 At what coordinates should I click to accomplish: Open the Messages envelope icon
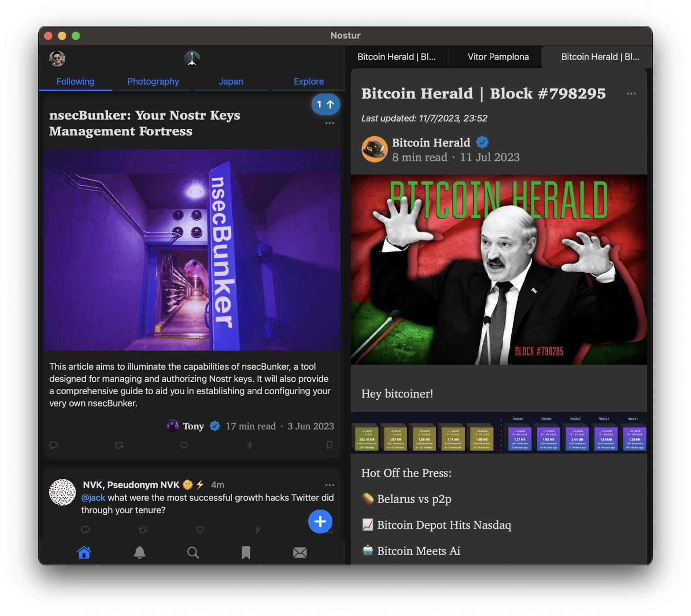[300, 552]
